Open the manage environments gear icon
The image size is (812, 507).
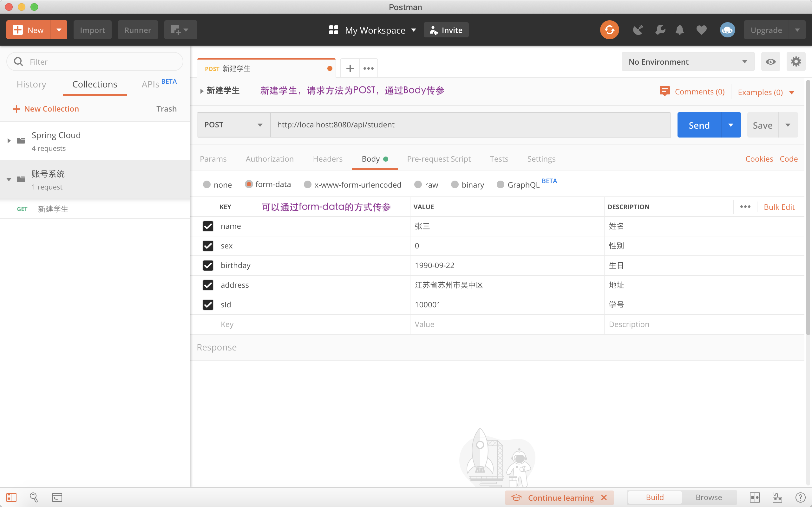(x=796, y=62)
